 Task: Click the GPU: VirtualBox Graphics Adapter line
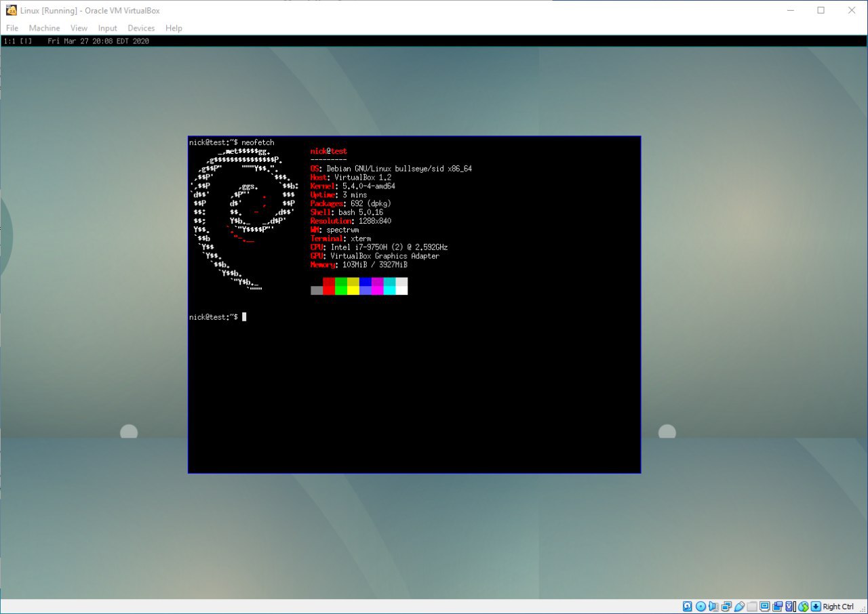(x=375, y=257)
